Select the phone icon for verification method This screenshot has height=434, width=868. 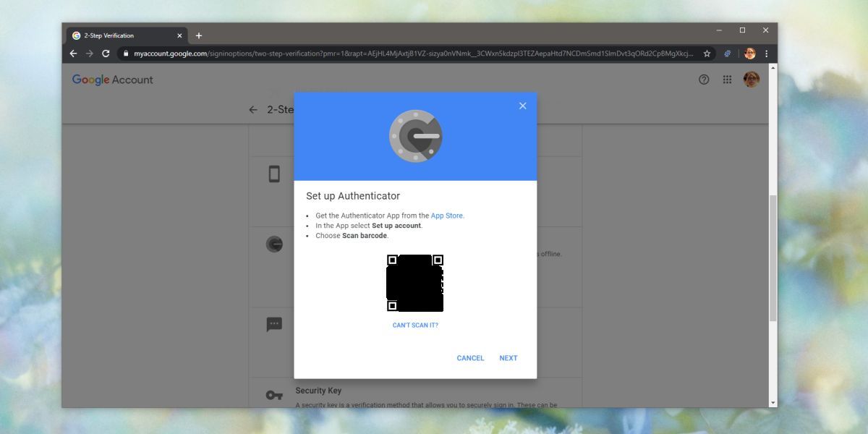click(x=273, y=174)
